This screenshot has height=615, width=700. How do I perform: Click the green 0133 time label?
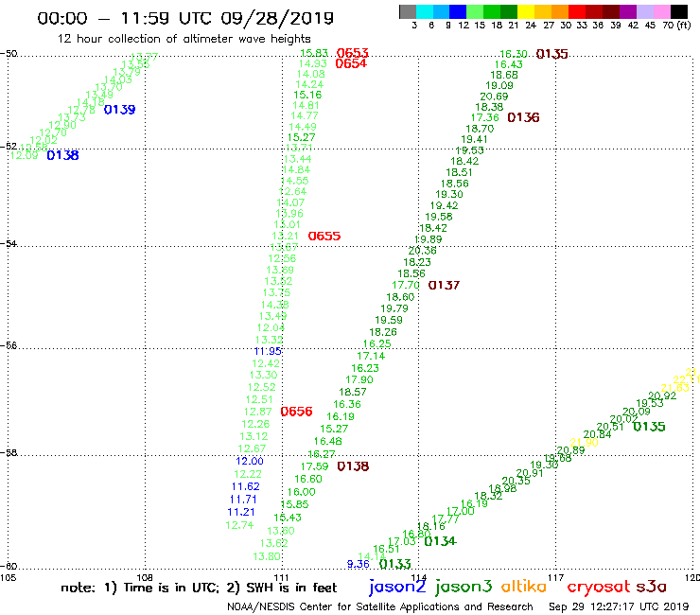395,564
